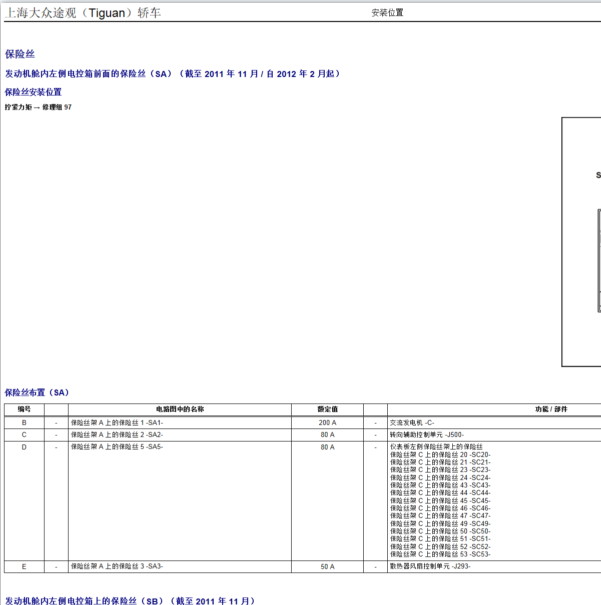The image size is (601, 605).
Task: Click the '保险丝安装位置' subheading
Action: pos(33,92)
